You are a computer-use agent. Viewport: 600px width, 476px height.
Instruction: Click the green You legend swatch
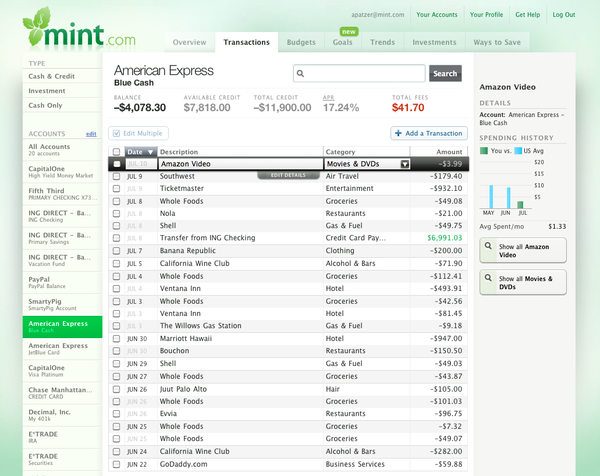(x=484, y=151)
